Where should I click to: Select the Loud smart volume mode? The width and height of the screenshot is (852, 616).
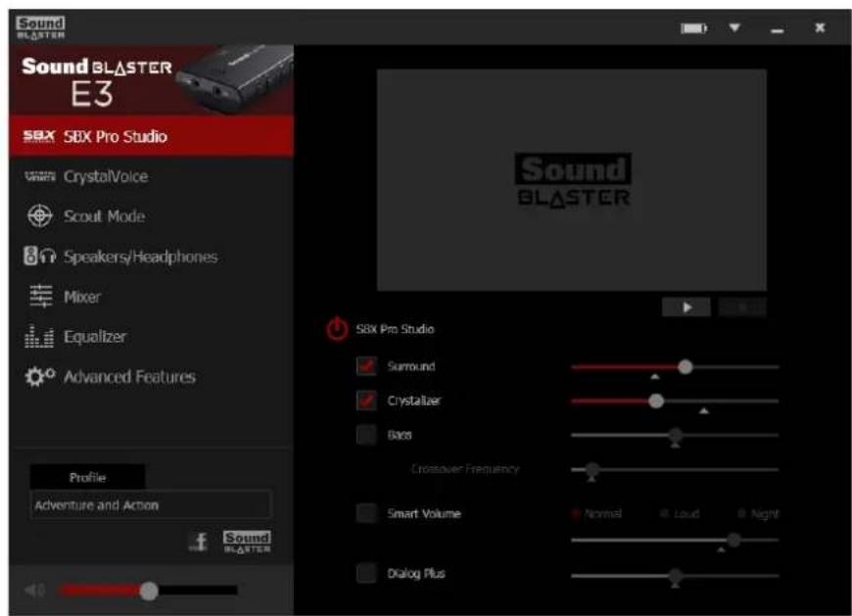(x=680, y=513)
